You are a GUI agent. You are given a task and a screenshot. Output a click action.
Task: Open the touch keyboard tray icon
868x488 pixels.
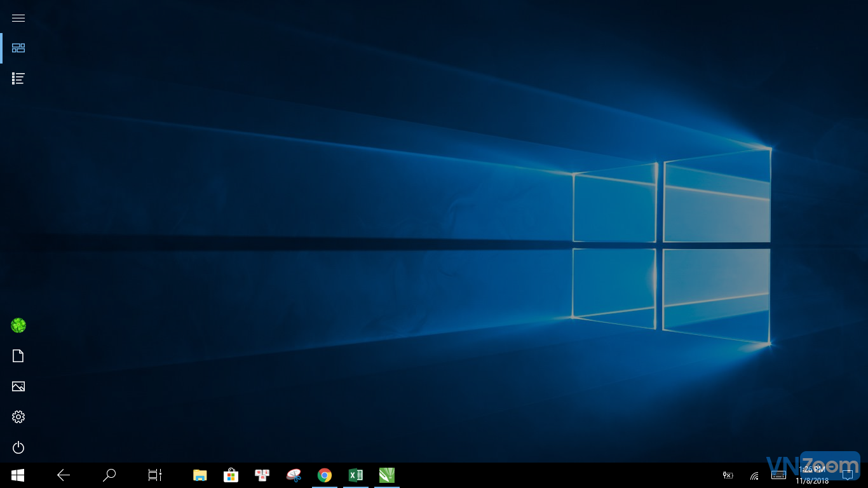(x=778, y=475)
